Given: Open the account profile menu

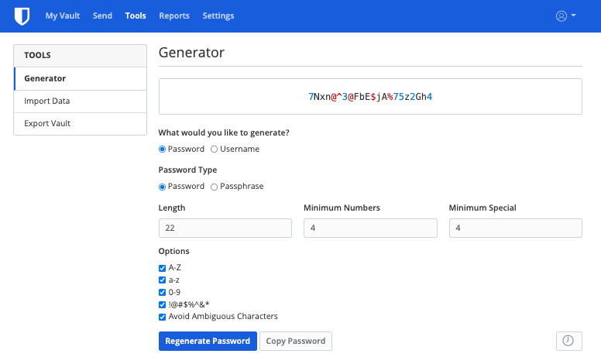Looking at the screenshot, I should [565, 15].
